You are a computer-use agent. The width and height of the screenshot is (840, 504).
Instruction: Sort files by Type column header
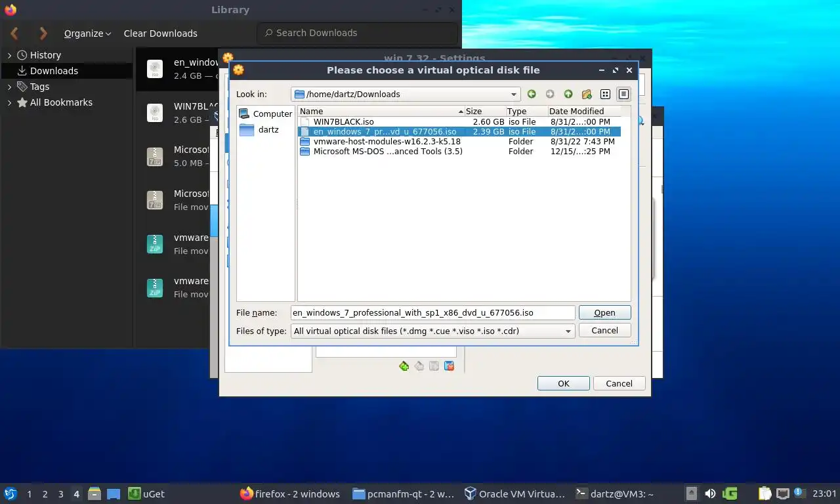point(526,111)
